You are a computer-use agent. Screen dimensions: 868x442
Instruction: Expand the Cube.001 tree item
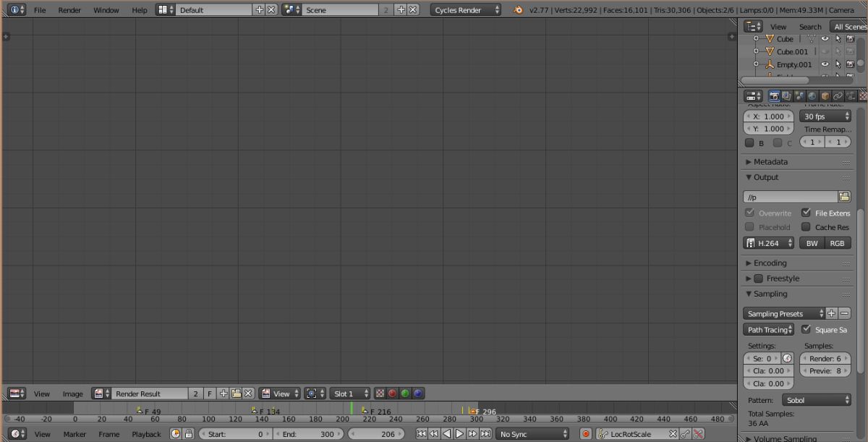tap(756, 51)
